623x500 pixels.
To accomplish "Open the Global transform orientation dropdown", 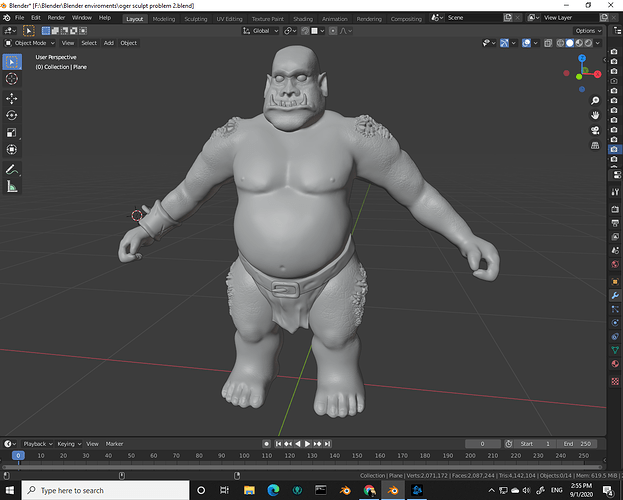I will 267,31.
